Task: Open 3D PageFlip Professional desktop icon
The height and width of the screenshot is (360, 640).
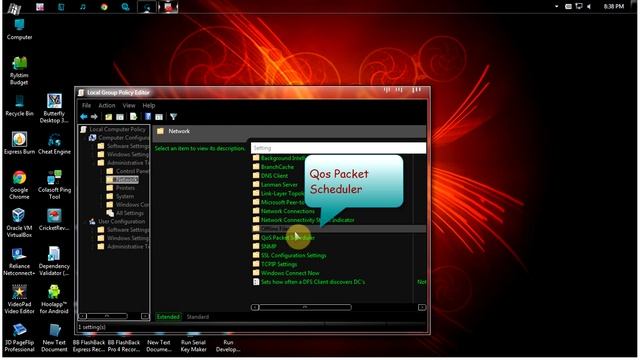Action: click(x=19, y=338)
